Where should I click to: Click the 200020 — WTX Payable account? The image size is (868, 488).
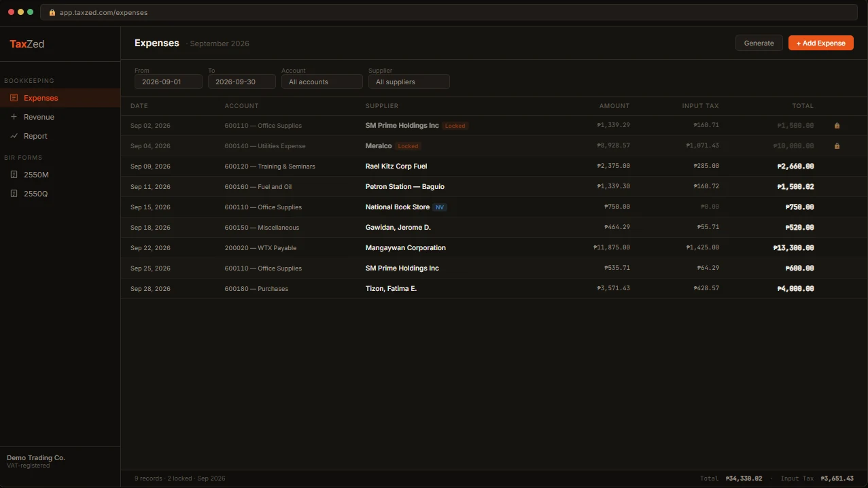click(x=260, y=248)
